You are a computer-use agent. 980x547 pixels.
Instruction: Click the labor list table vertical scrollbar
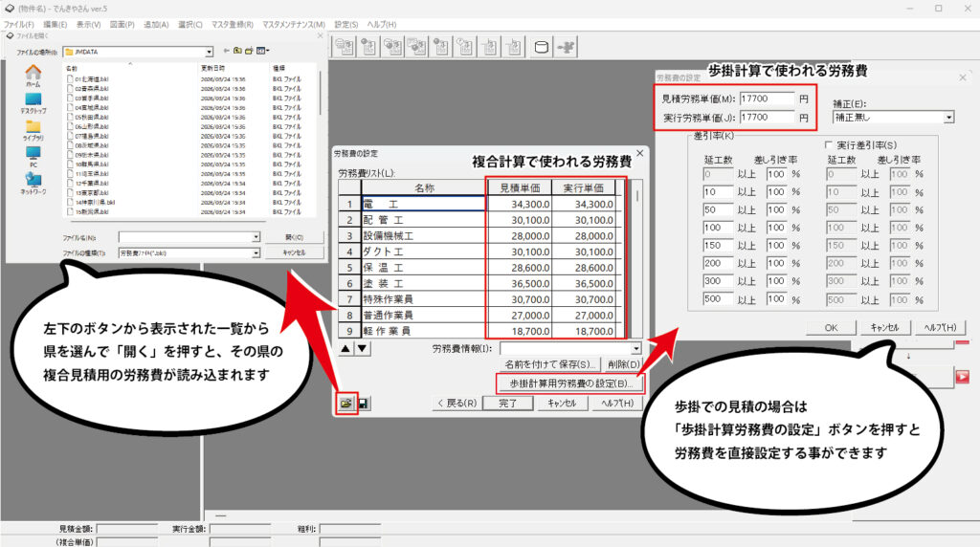click(636, 258)
